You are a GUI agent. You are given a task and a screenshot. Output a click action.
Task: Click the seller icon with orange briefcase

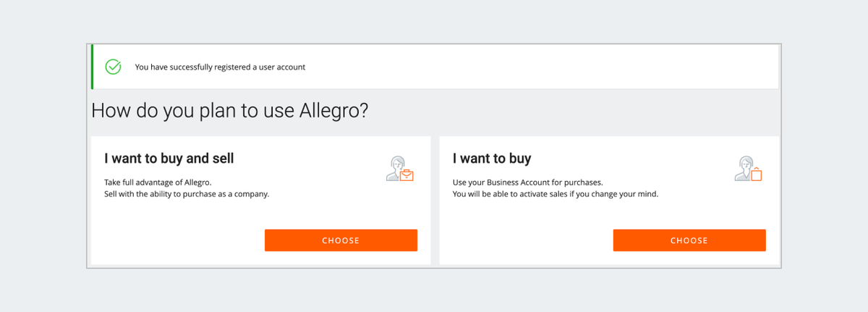399,169
